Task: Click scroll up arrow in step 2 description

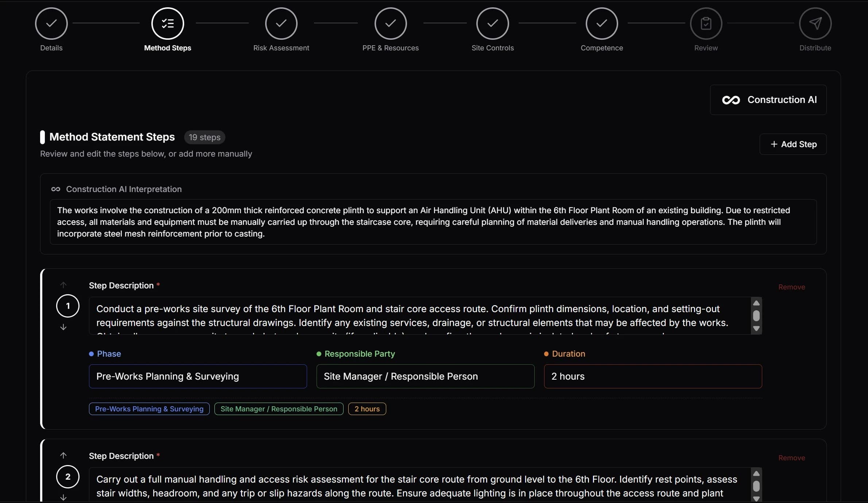Action: pos(756,473)
